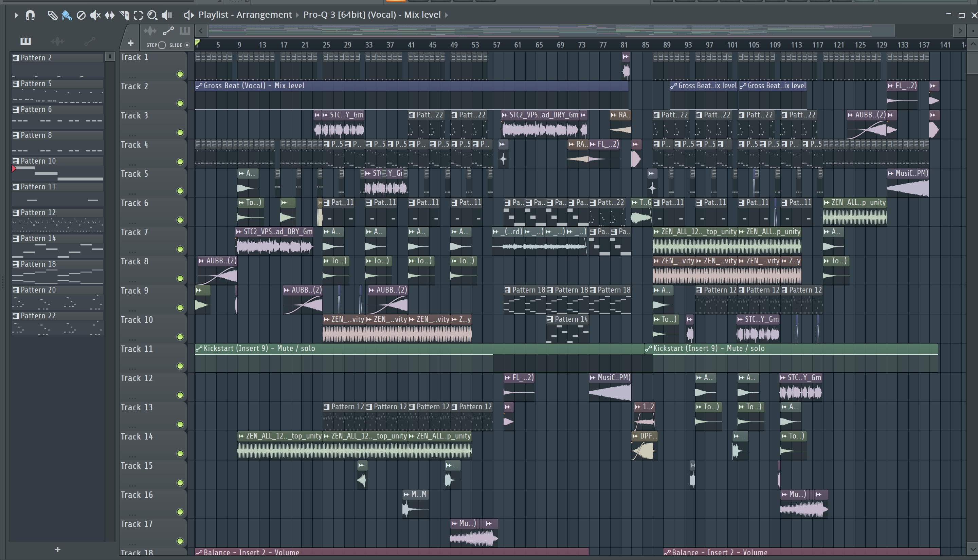
Task: Click the automation clip focus icon
Action: [x=168, y=31]
